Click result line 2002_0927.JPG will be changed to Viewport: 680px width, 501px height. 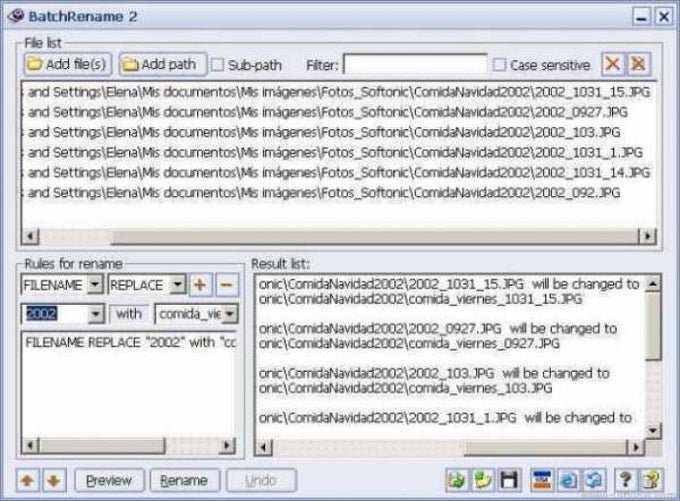[438, 328]
